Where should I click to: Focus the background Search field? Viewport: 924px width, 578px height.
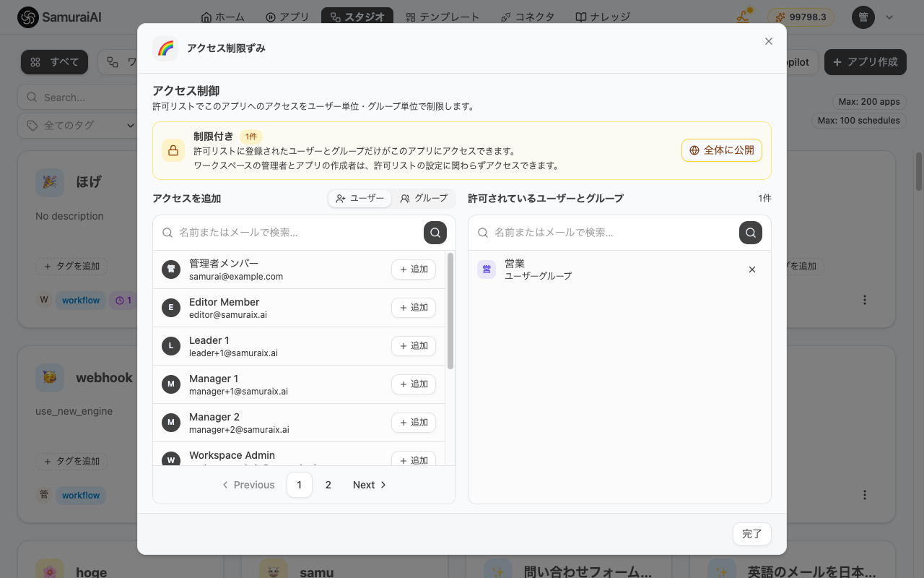click(x=77, y=98)
